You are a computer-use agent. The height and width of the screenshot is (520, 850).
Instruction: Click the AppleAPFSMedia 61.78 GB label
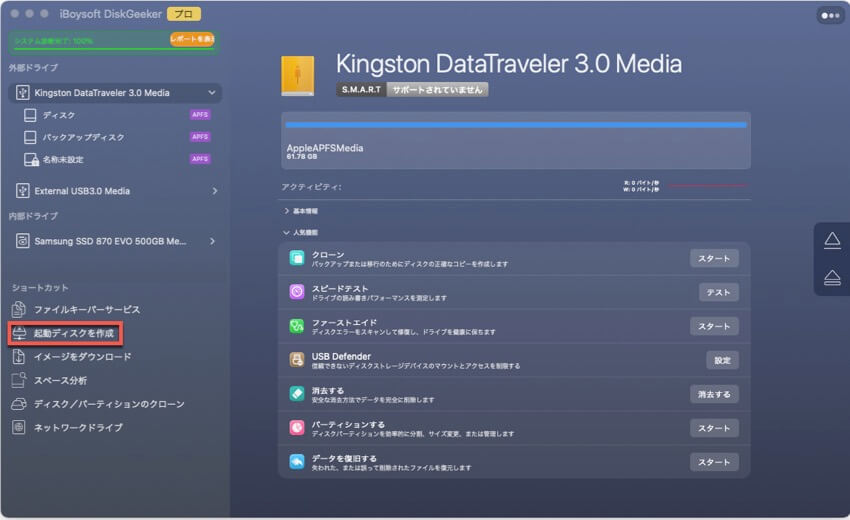(325, 151)
